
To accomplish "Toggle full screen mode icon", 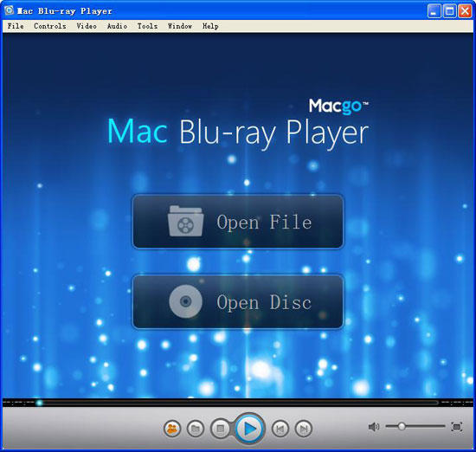I will pyautogui.click(x=457, y=427).
